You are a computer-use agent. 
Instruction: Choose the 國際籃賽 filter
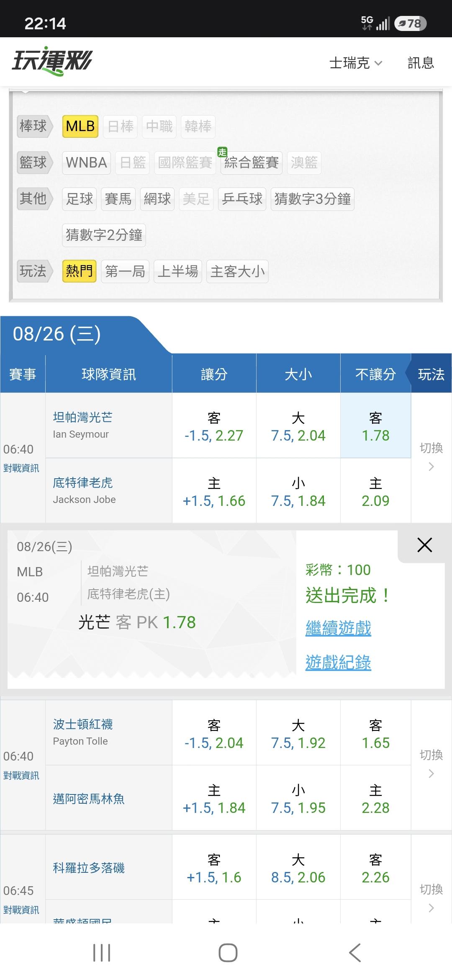click(185, 162)
